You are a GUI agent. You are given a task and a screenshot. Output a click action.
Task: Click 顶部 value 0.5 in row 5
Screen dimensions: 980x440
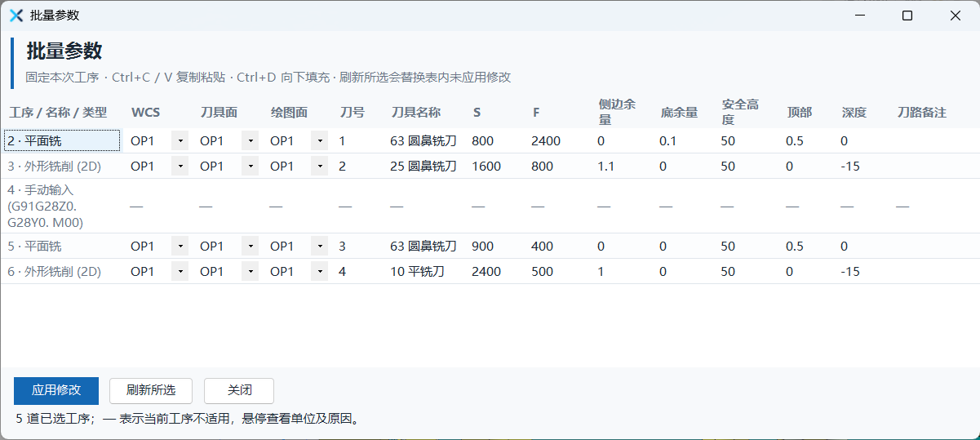coord(795,246)
